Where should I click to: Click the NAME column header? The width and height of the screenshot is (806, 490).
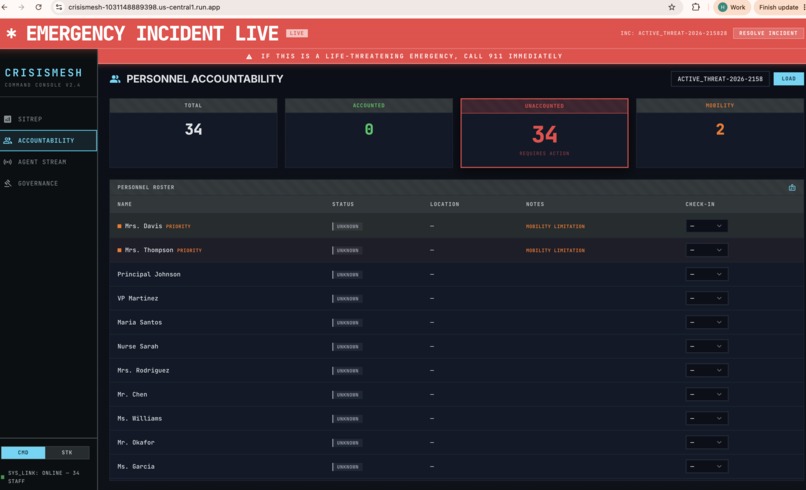(124, 204)
